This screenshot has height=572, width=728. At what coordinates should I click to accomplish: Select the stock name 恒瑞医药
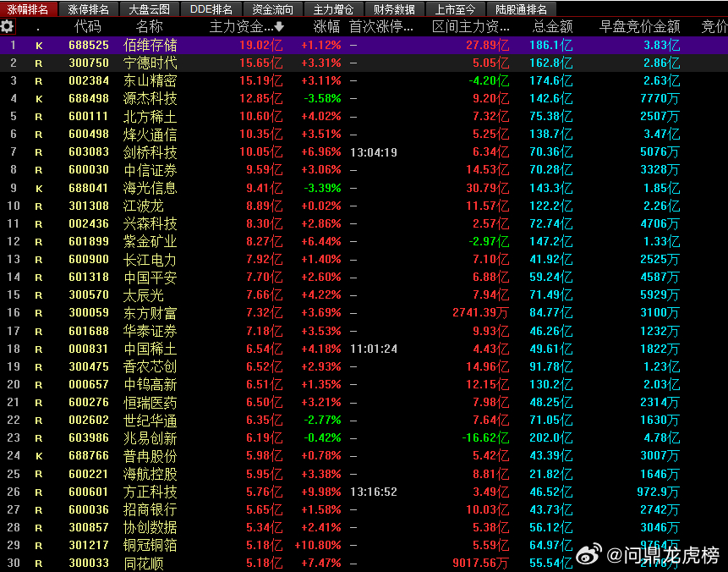point(150,403)
